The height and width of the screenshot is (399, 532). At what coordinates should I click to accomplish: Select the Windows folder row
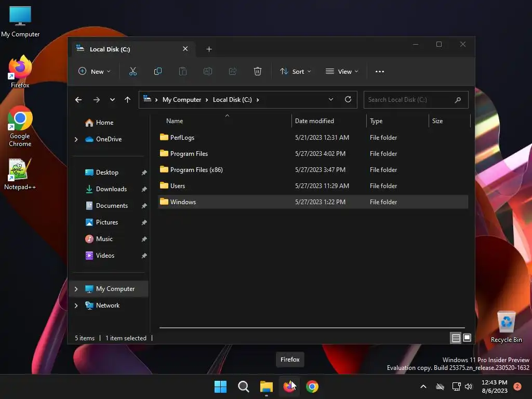coord(313,202)
